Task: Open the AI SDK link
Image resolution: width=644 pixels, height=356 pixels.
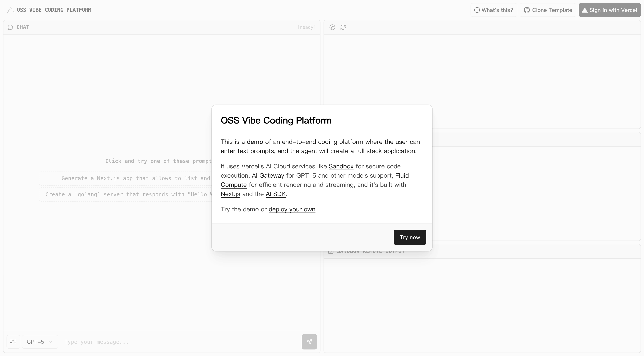Action: pyautogui.click(x=275, y=194)
